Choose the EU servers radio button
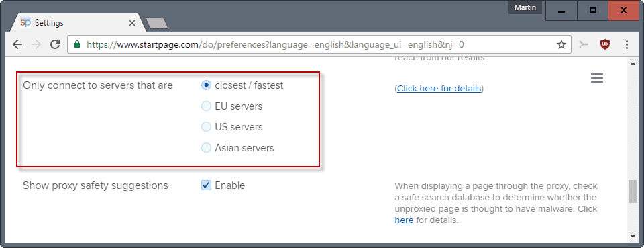 206,106
